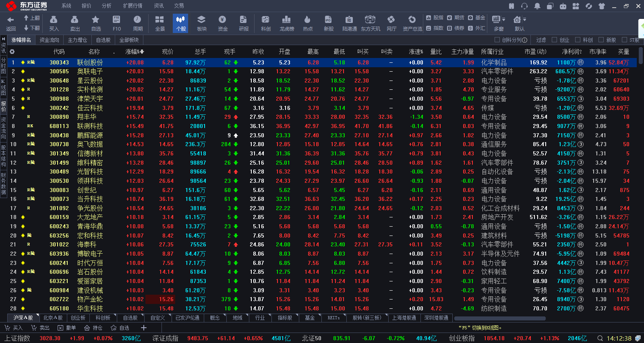Open the 分析 menu
Screen dimensions: 644x343
coord(107,6)
